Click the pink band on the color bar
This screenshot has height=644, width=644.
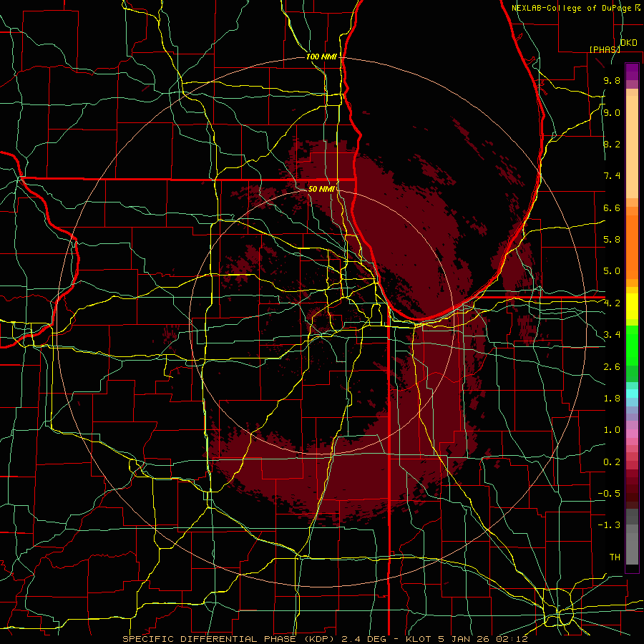632,434
